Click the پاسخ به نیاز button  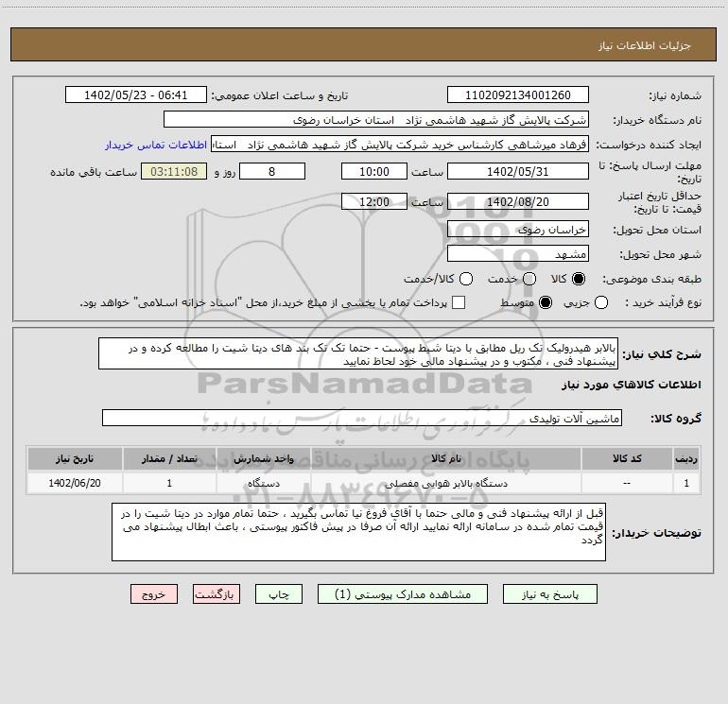(x=549, y=594)
